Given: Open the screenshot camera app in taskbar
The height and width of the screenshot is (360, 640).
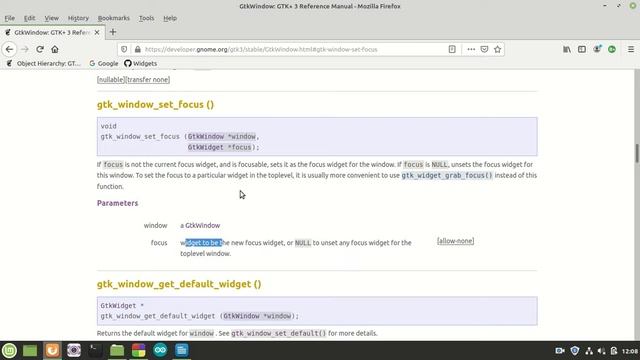Looking at the screenshot, I should (x=74, y=350).
